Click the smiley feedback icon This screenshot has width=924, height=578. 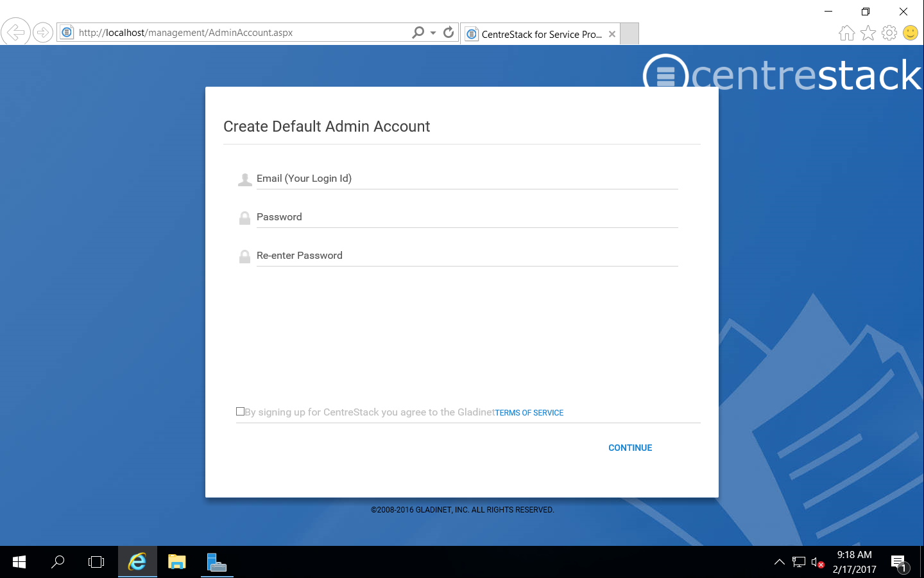(x=911, y=33)
